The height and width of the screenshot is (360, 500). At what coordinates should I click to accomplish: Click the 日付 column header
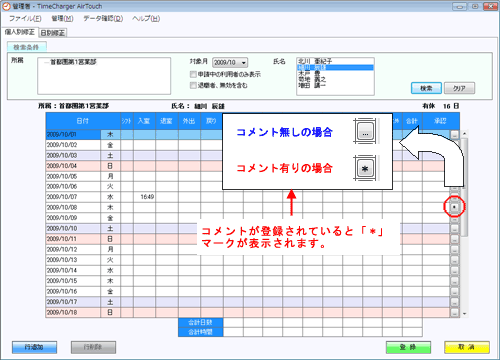83,121
